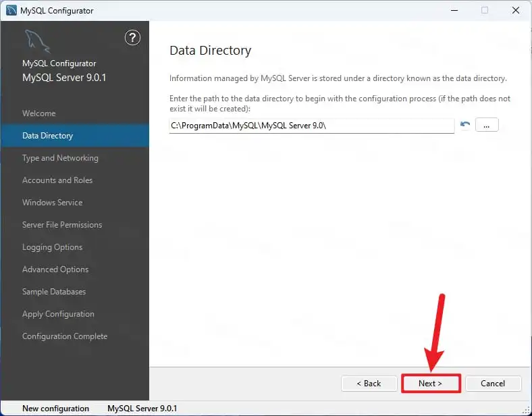532x416 pixels.
Task: Go to Logging Options step
Action: [x=52, y=247]
